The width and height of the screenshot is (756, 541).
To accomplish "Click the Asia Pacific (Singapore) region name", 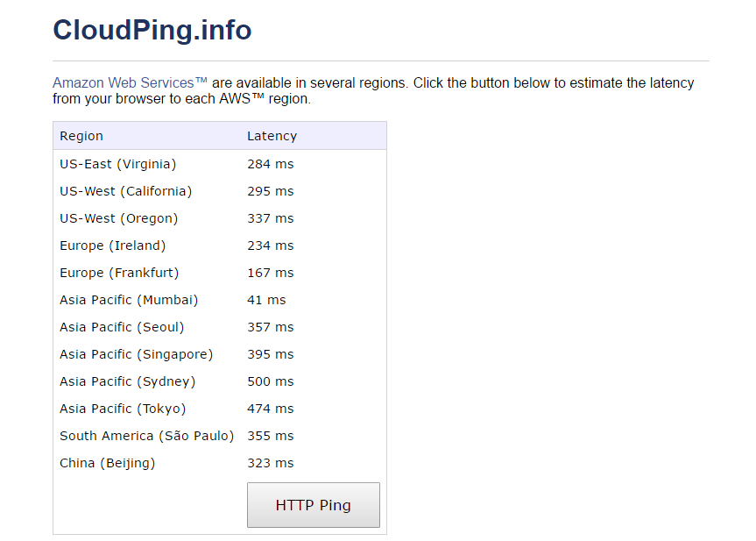I will [x=137, y=354].
